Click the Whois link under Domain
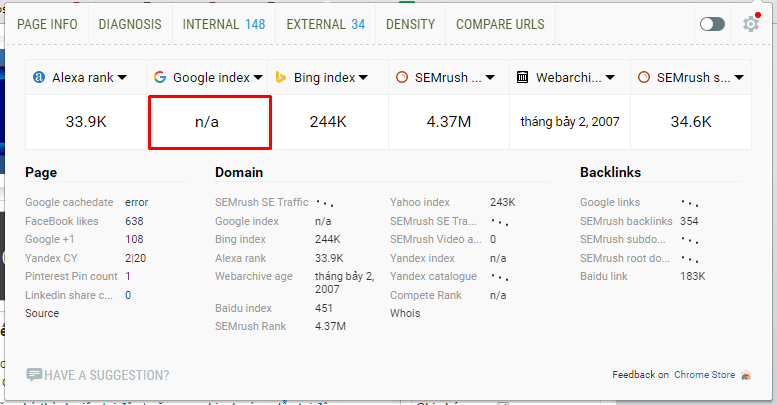The width and height of the screenshot is (777, 405). tap(405, 313)
